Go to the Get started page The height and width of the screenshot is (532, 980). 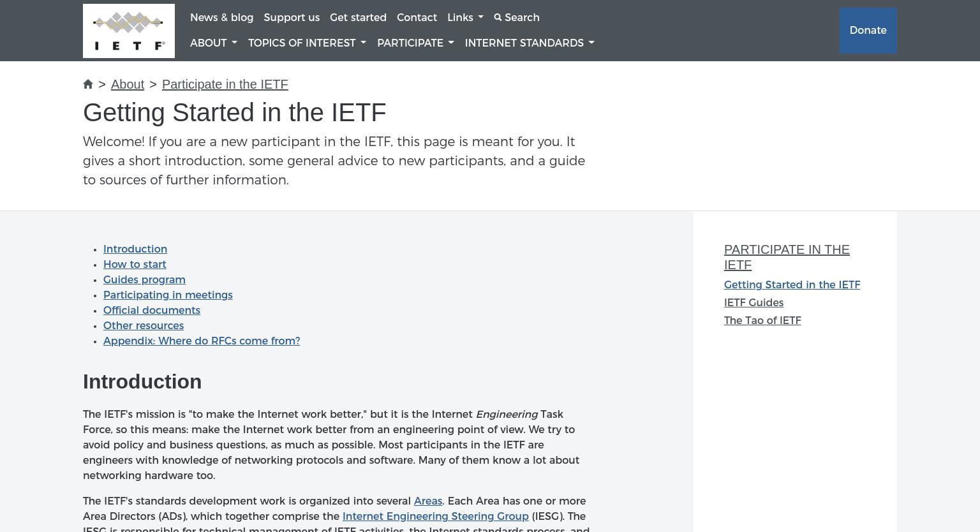(358, 18)
